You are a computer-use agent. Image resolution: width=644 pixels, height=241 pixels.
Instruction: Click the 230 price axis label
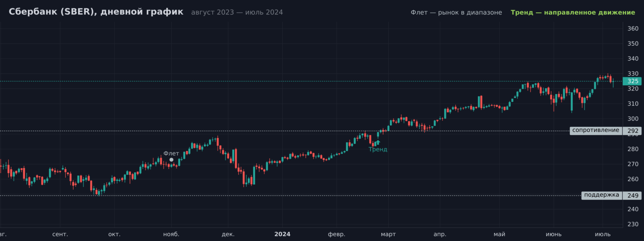coord(633,224)
